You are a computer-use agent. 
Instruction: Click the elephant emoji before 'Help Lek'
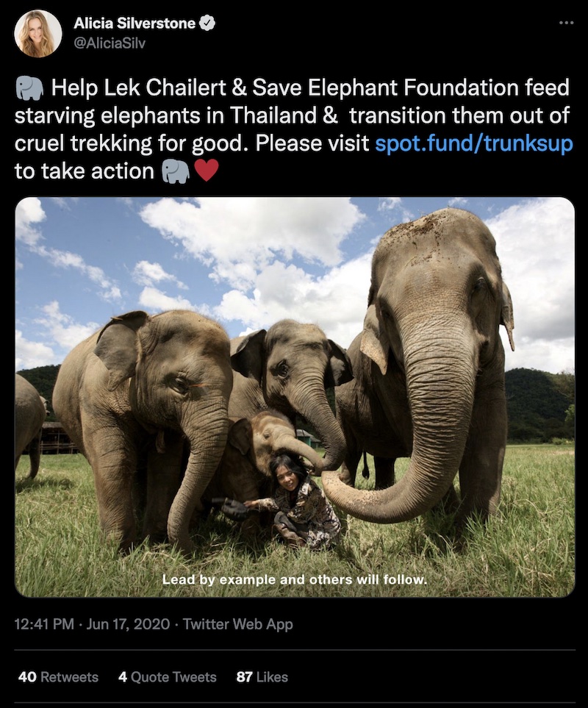[x=30, y=87]
